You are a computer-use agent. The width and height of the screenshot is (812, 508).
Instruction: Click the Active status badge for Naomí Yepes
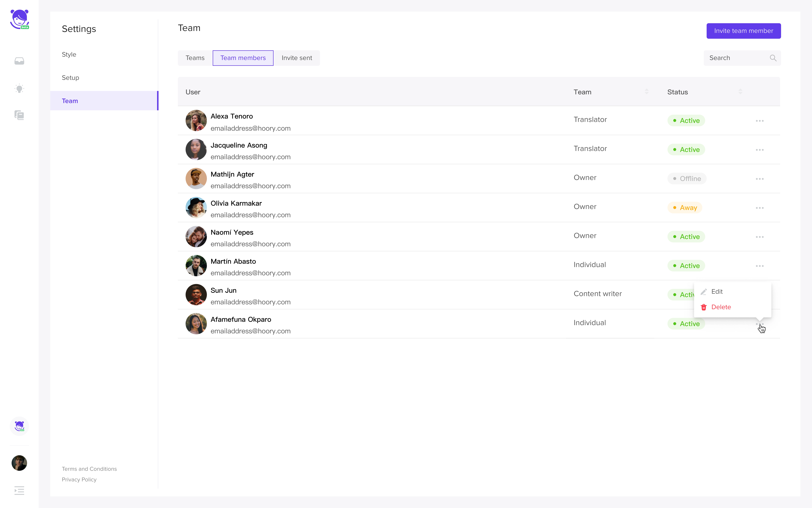click(x=686, y=237)
